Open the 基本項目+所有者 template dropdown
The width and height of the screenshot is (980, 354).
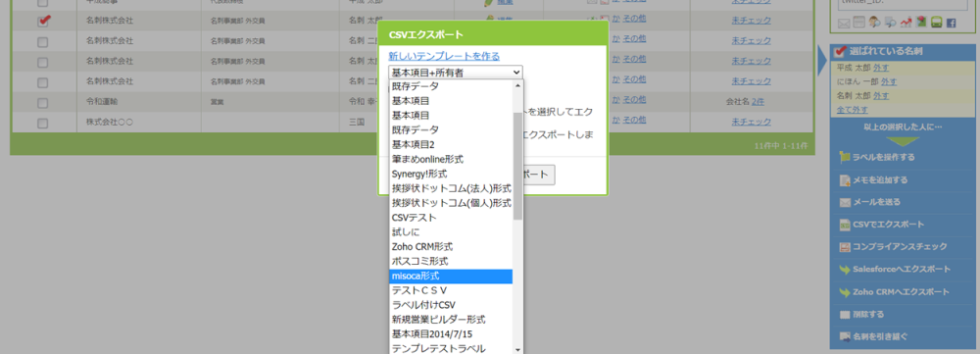pyautogui.click(x=456, y=73)
